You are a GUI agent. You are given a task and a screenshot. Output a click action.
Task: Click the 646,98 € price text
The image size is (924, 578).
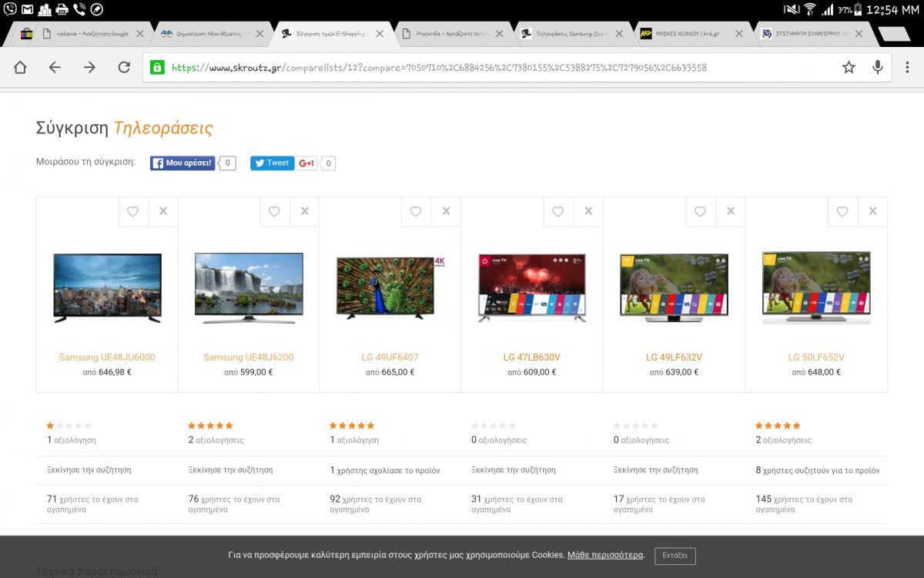pos(115,372)
